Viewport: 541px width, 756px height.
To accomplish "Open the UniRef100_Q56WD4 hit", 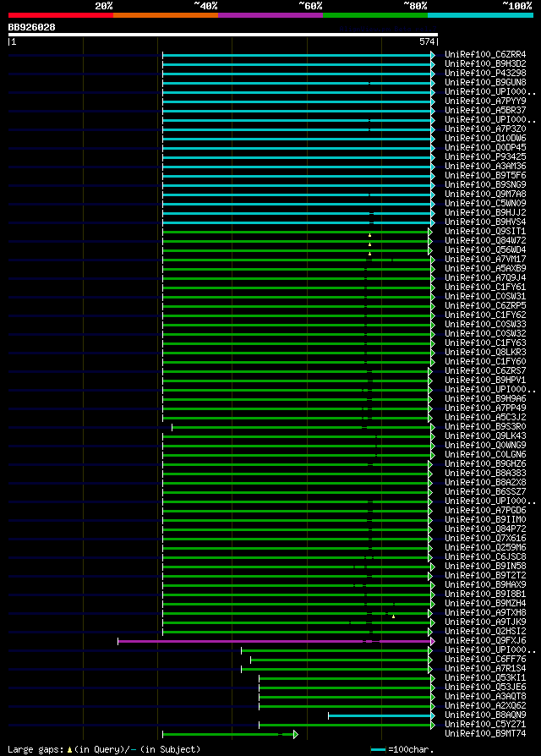I will tap(485, 250).
